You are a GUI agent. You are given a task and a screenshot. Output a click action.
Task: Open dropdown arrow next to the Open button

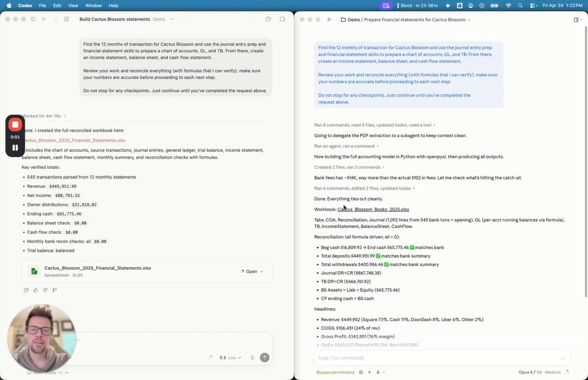pos(262,271)
